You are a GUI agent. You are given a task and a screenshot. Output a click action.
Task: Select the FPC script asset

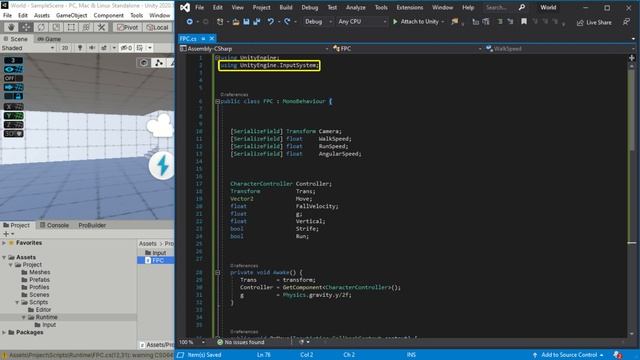[x=155, y=260]
